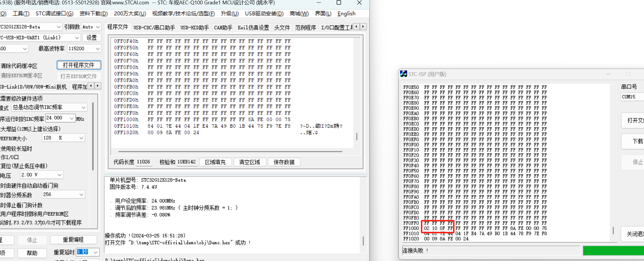This screenshot has height=261, width=644.
Task: Select the USB-Link1D/U8W/U8W-Mini脱机 tab
Action: click(x=34, y=87)
